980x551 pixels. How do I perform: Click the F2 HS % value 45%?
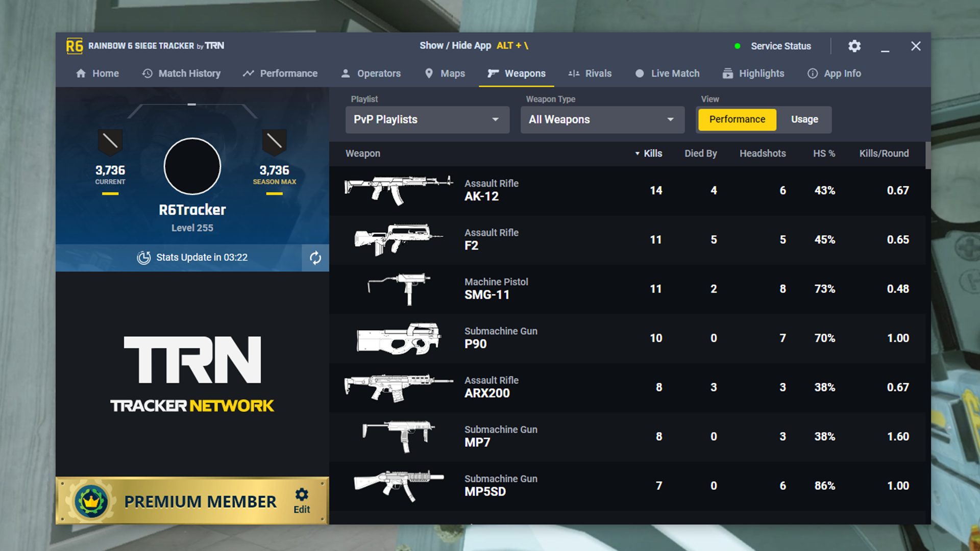(825, 240)
